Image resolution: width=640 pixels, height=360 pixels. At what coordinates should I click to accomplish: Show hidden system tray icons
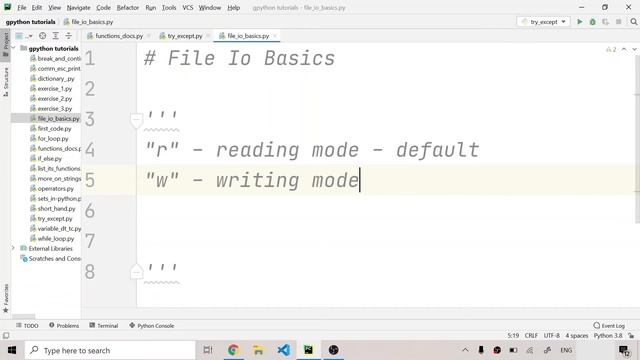pos(465,350)
